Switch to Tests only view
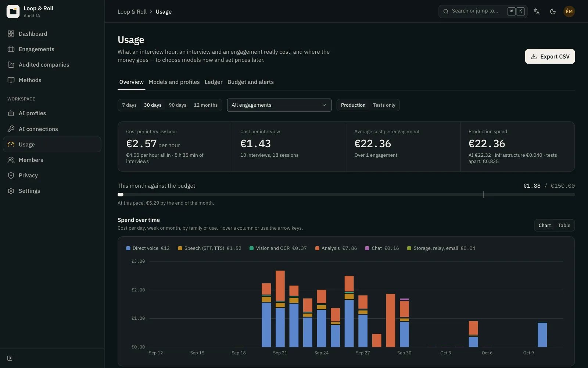This screenshot has width=588, height=368. click(384, 105)
